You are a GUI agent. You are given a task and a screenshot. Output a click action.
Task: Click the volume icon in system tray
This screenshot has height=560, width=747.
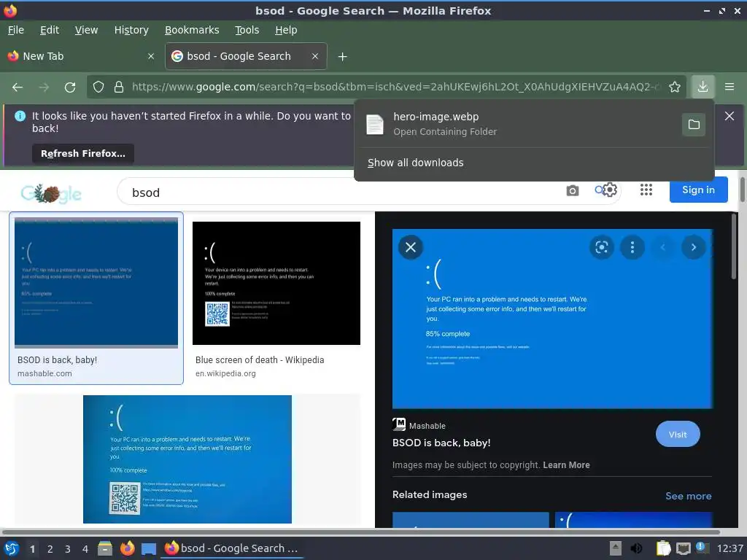tap(636, 548)
